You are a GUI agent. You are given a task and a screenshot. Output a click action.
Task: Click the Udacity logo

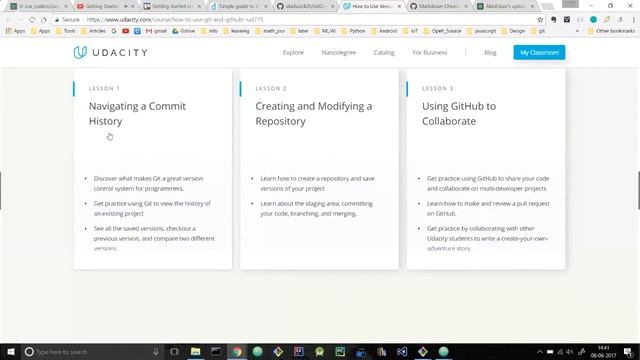[x=111, y=52]
